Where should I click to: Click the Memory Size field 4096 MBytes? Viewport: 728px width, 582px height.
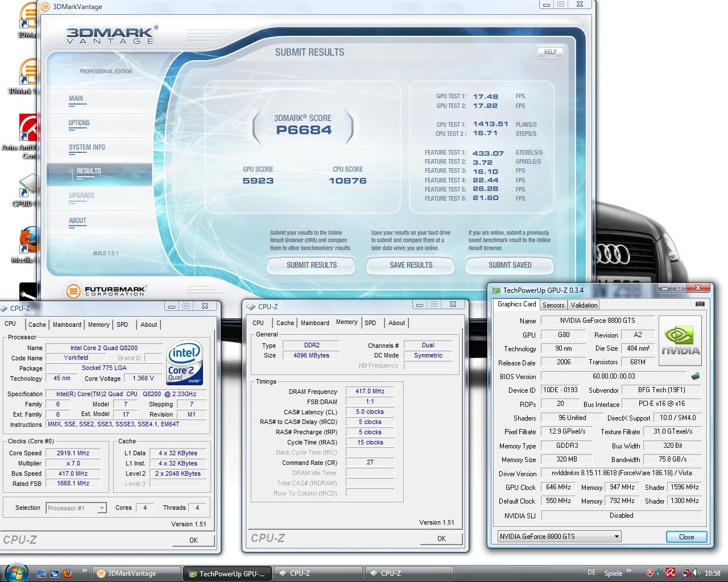tap(311, 355)
